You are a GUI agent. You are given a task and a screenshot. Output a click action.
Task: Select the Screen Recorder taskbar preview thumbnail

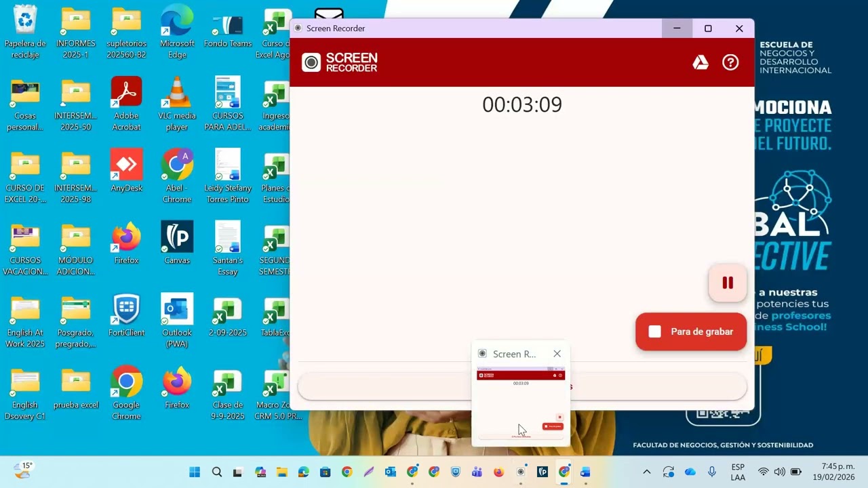(521, 403)
